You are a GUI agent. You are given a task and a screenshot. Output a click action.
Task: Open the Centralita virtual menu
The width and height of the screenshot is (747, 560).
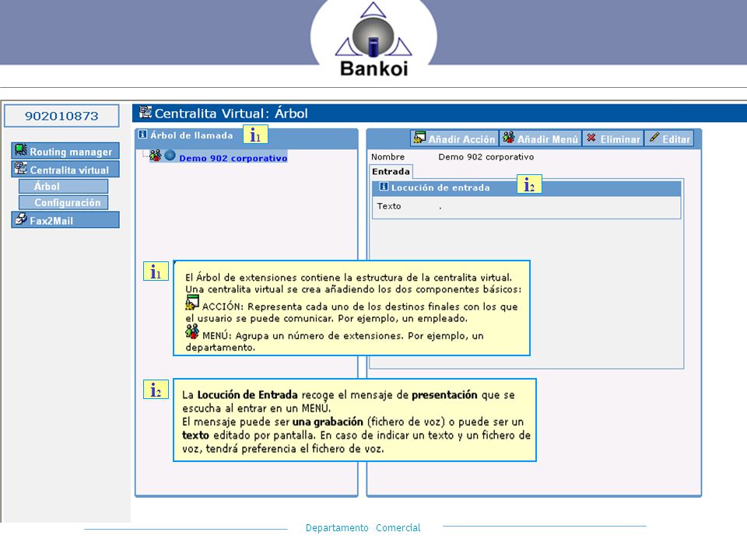pos(65,170)
